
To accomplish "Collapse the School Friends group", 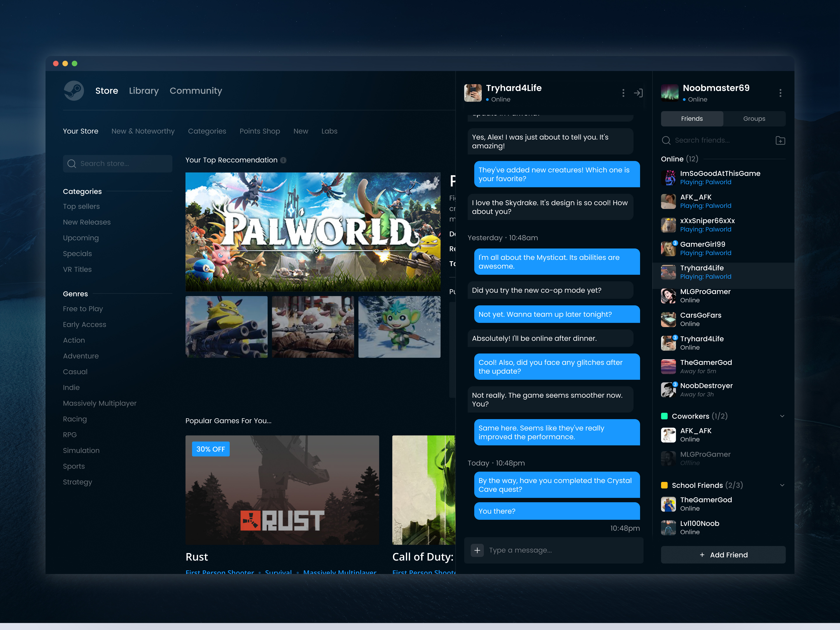I will point(782,485).
